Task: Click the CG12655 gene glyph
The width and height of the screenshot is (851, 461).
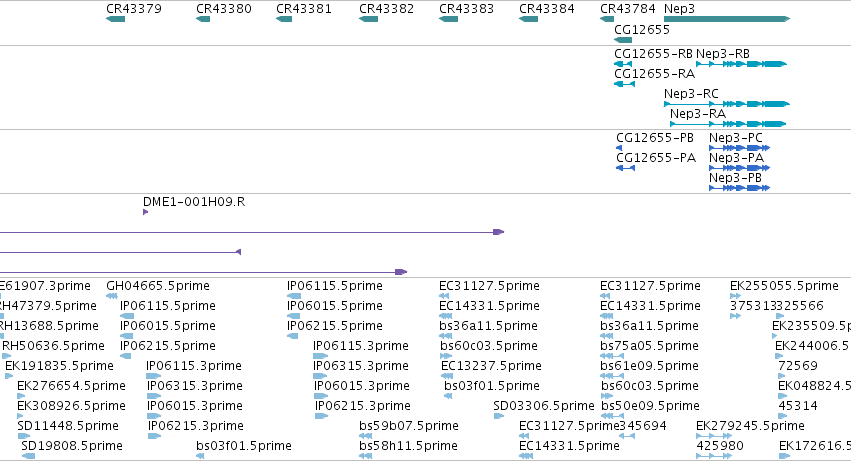Action: point(623,40)
